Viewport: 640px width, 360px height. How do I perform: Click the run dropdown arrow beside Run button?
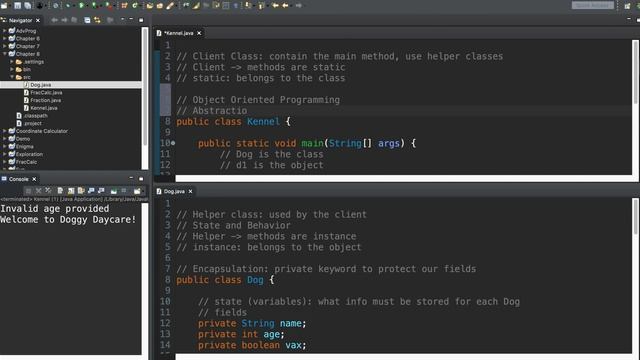pos(87,6)
